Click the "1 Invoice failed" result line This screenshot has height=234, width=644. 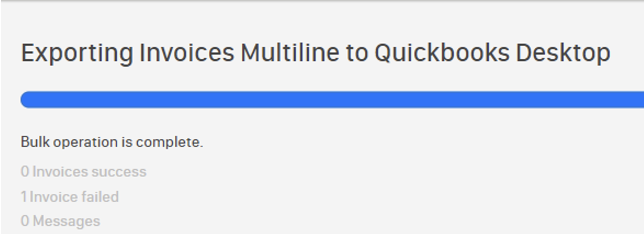click(x=70, y=197)
